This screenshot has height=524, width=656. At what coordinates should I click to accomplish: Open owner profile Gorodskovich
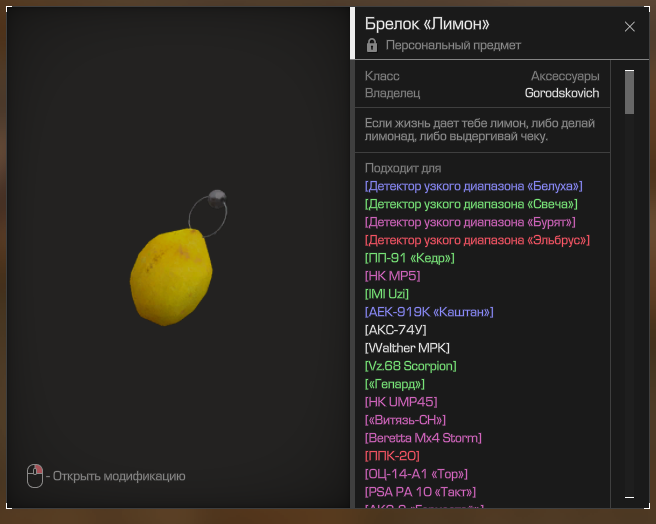561,93
